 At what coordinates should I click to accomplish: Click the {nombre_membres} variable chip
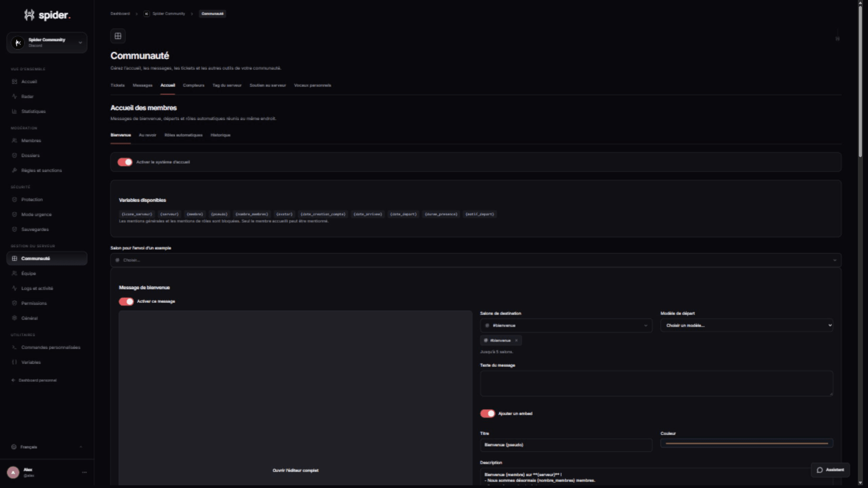[x=252, y=214]
